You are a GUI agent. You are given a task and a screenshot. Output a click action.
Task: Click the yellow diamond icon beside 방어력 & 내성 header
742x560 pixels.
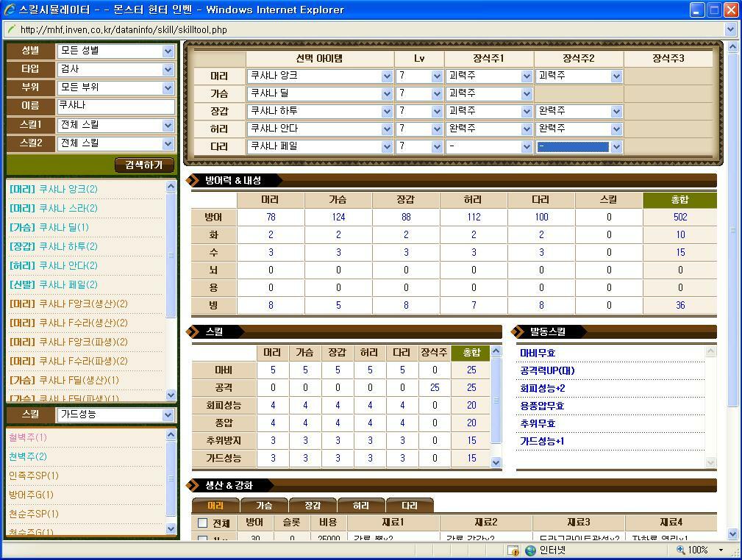click(193, 179)
